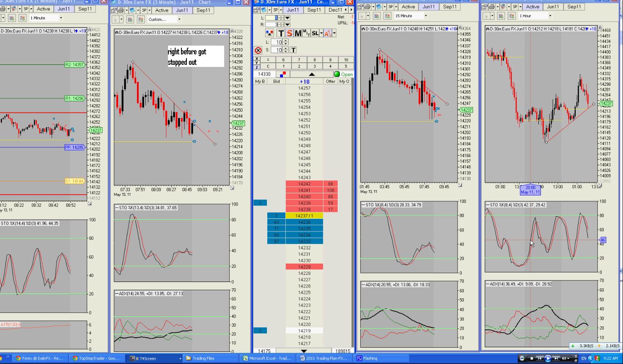
Task: Click the second study icon beside the 15 Minute interval box
Action: coord(387,16)
